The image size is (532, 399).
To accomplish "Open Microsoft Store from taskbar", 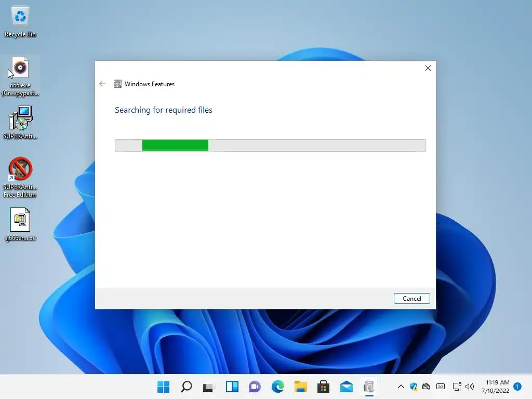I will (323, 387).
